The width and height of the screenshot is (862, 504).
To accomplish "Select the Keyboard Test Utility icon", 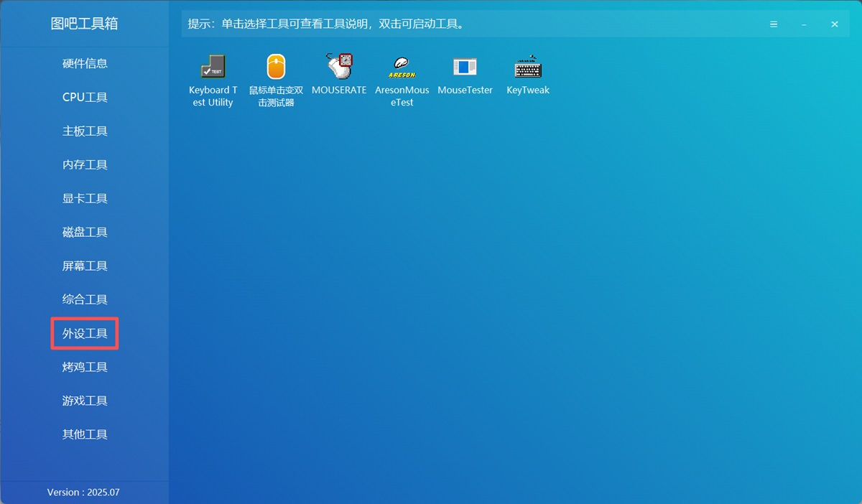I will click(x=213, y=67).
